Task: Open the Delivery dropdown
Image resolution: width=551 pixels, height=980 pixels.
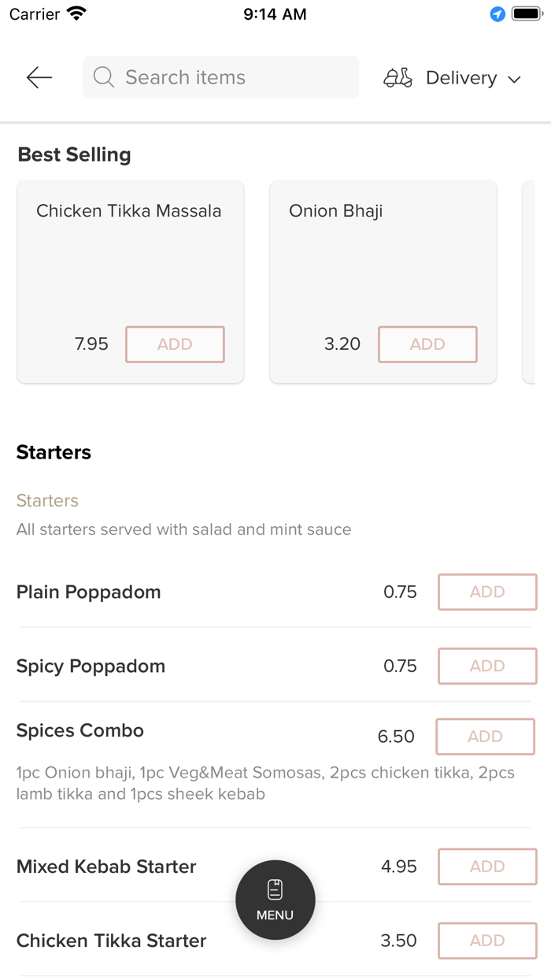Action: (461, 77)
